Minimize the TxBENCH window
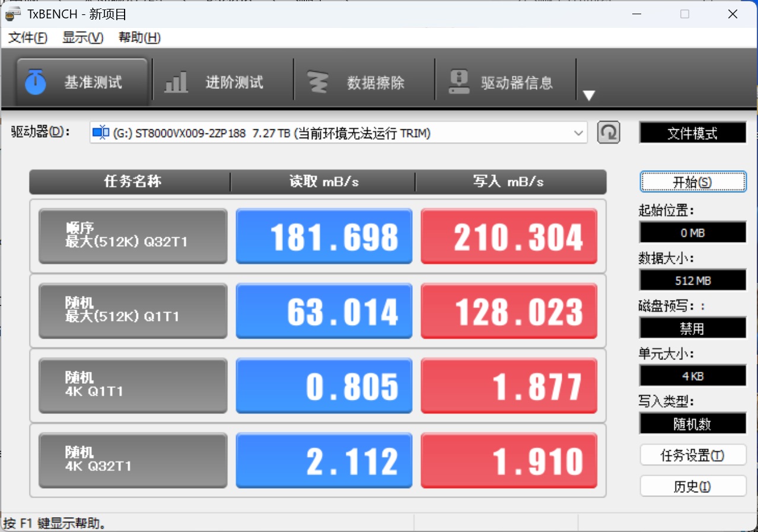 point(636,14)
